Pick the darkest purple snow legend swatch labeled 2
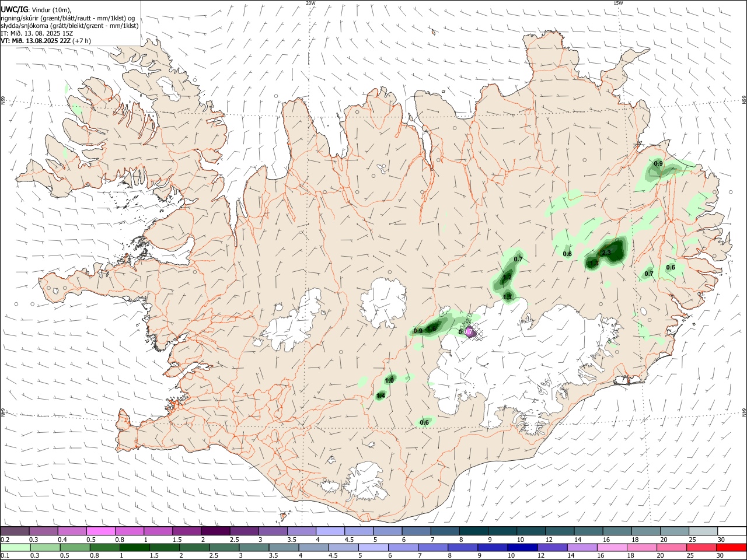Viewport: 747px width, 560px height. (x=215, y=531)
